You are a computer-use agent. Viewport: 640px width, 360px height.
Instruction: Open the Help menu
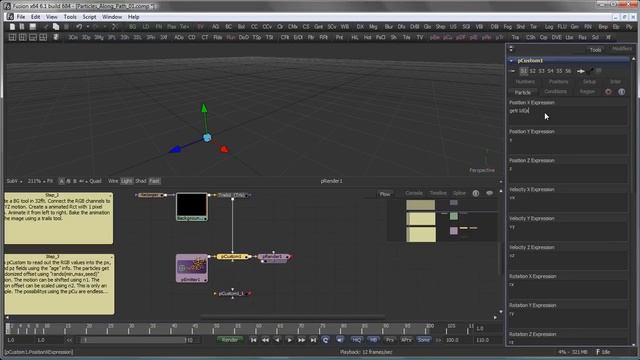point(133,17)
